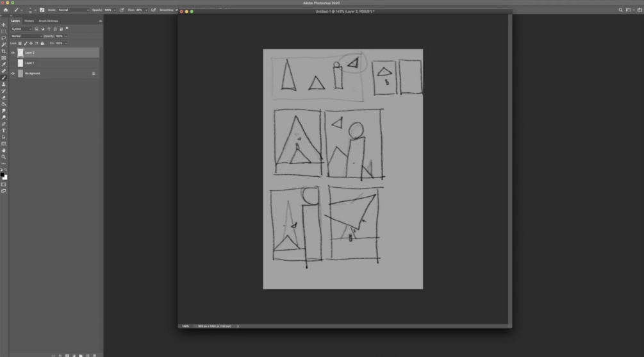
Task: Reset default foreground and background colors
Action: (x=1, y=170)
